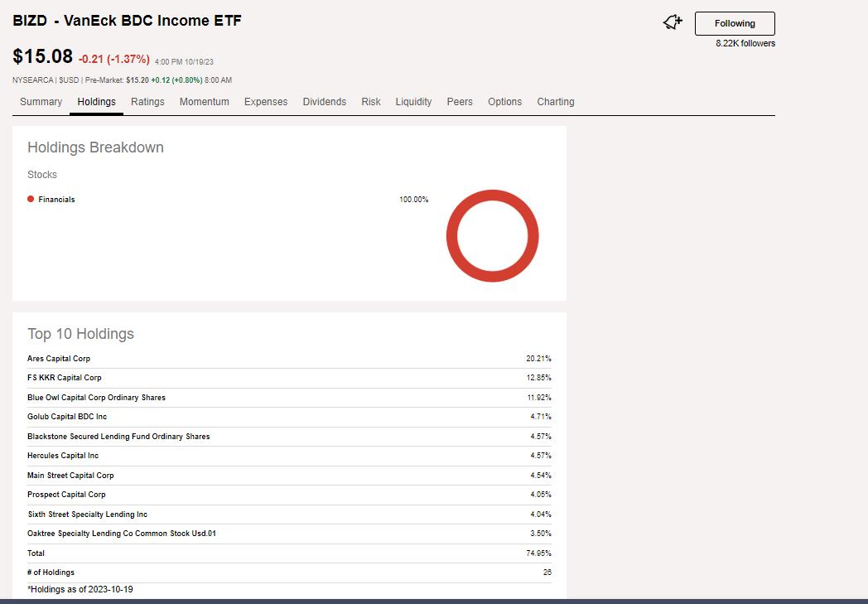
Task: Select Hercules Capital Inc holding
Action: point(63,456)
